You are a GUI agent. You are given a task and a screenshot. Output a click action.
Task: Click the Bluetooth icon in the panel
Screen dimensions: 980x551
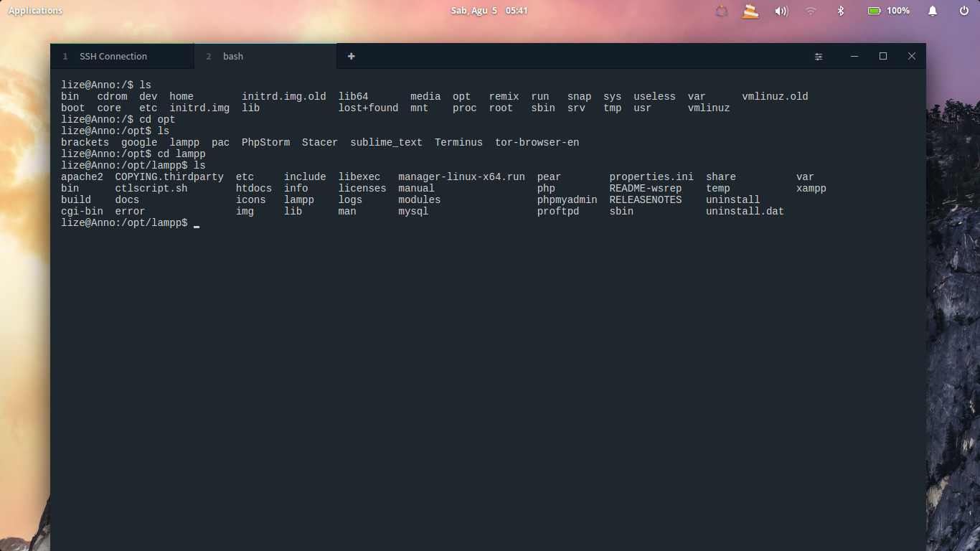click(840, 11)
